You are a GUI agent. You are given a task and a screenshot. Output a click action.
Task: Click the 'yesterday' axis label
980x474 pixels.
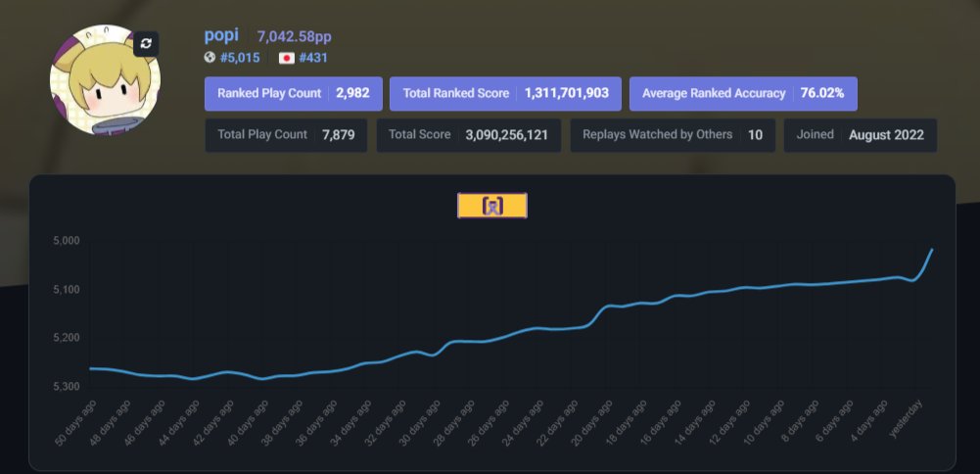tap(906, 419)
